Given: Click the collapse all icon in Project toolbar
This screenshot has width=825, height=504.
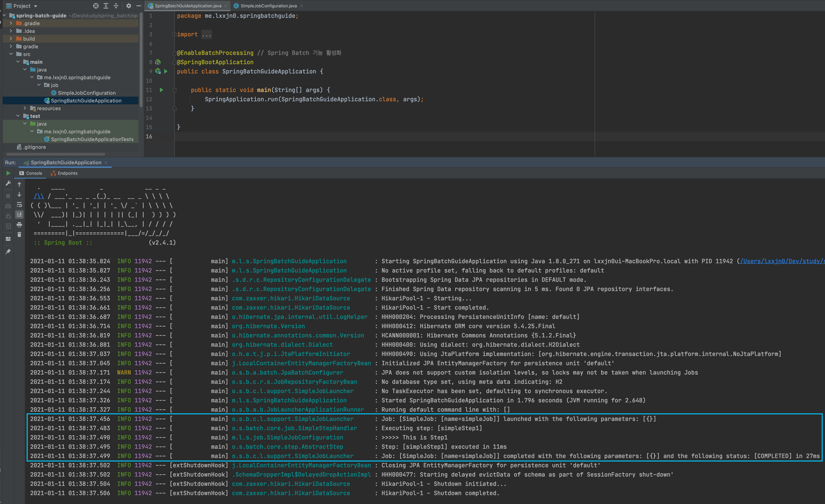Looking at the screenshot, I should click(116, 6).
